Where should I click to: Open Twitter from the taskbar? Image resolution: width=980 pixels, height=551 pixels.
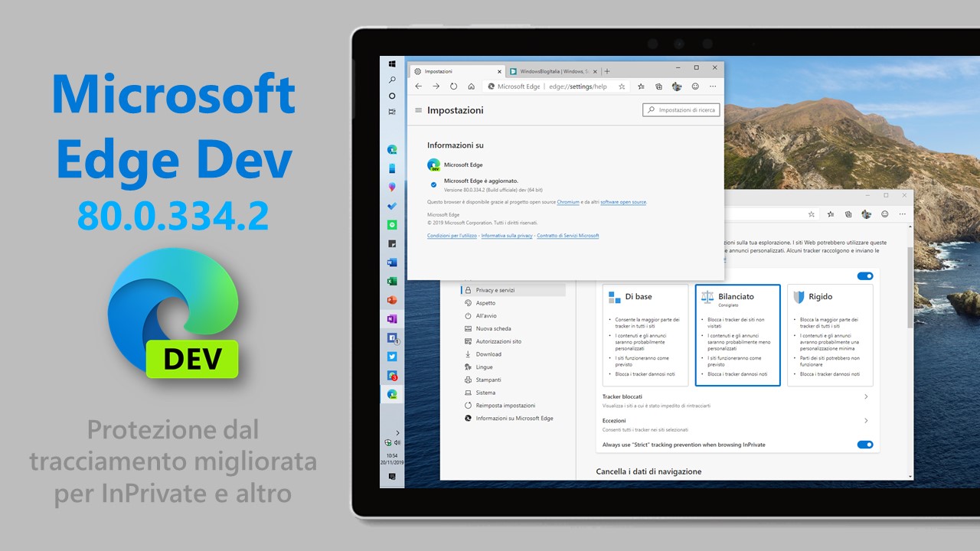pyautogui.click(x=392, y=357)
